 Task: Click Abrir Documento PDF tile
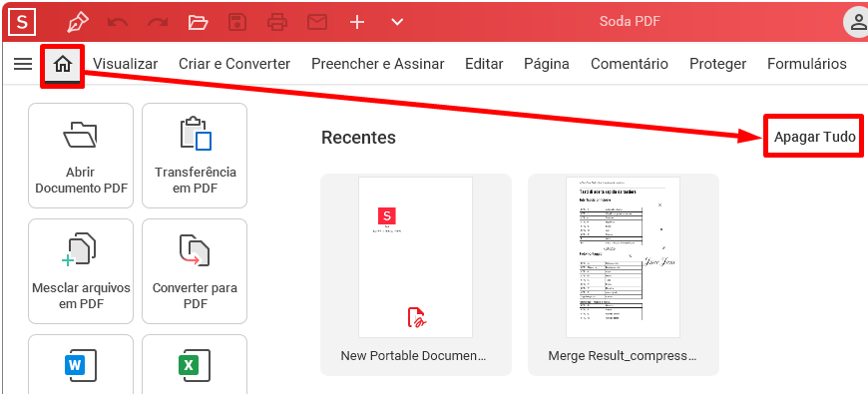tap(81, 156)
